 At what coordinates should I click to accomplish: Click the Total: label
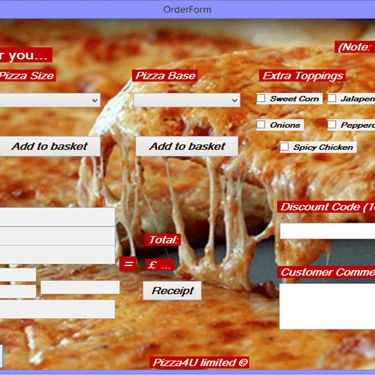pos(163,240)
